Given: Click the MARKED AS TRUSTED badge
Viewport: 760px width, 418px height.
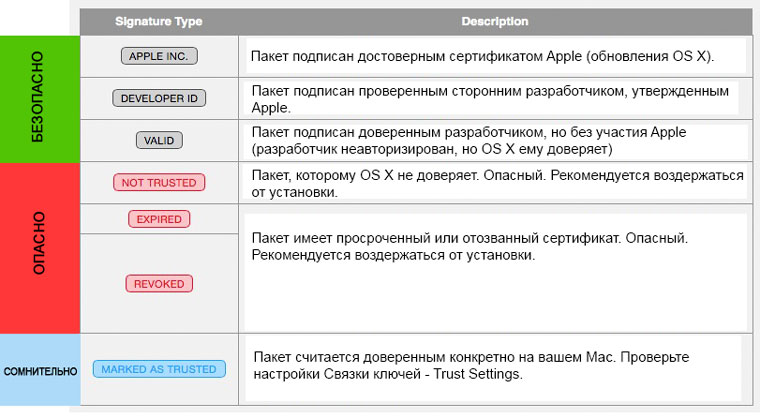Looking at the screenshot, I should point(158,369).
